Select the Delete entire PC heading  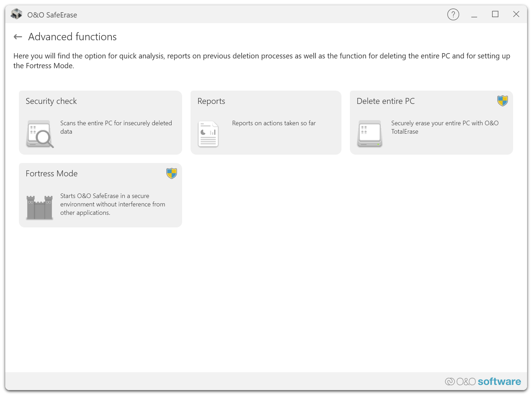[x=385, y=101]
